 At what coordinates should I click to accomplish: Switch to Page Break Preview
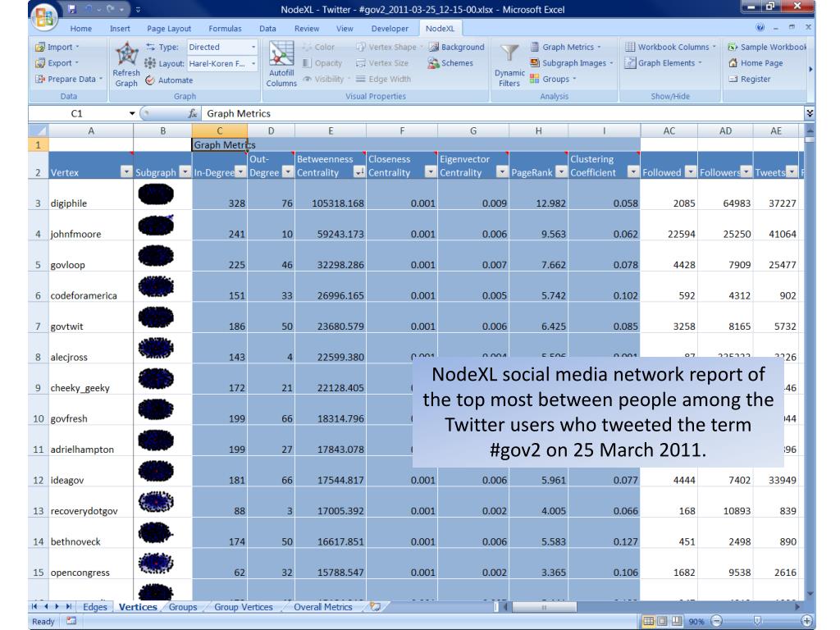tap(677, 621)
